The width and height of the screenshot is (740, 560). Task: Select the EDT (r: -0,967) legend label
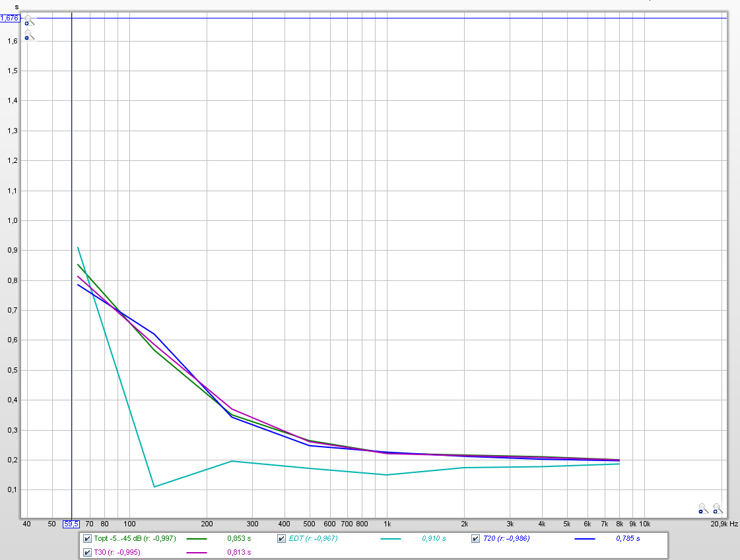tap(313, 539)
